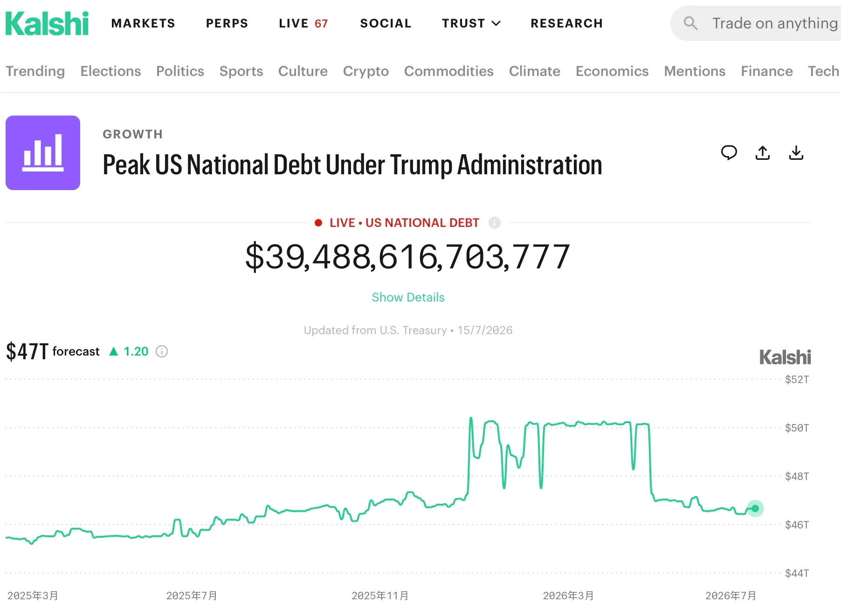Click the download icon
Image resolution: width=841 pixels, height=616 pixels.
(796, 153)
